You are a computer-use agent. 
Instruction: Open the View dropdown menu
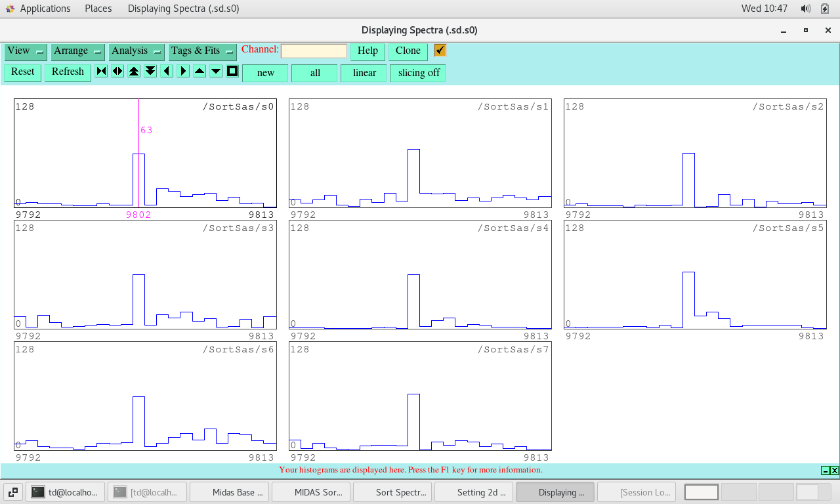pyautogui.click(x=26, y=51)
